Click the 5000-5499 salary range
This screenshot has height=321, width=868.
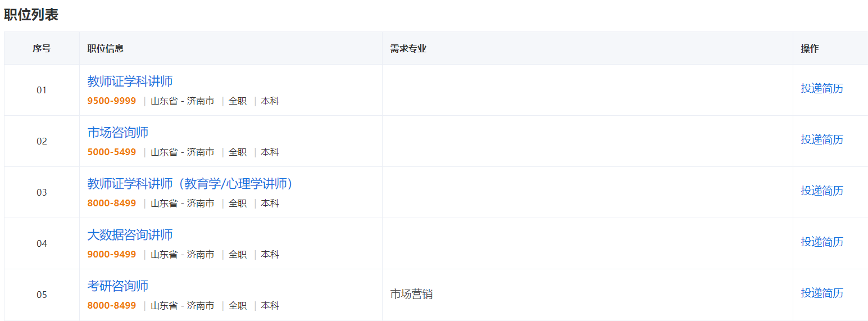112,152
